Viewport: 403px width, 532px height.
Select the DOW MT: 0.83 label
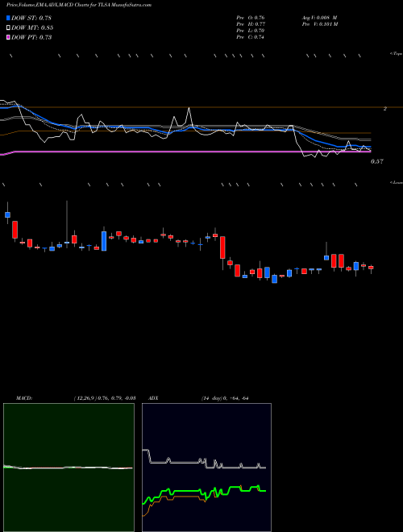[32, 27]
